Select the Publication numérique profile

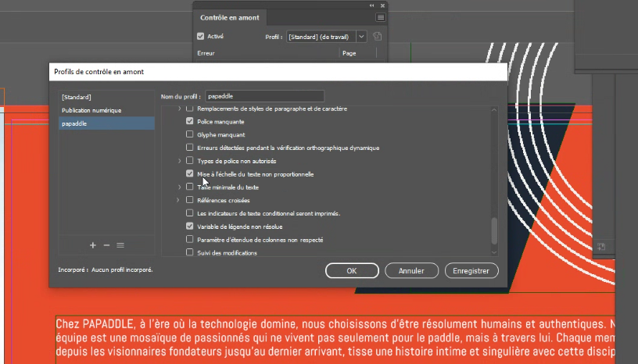(x=91, y=110)
